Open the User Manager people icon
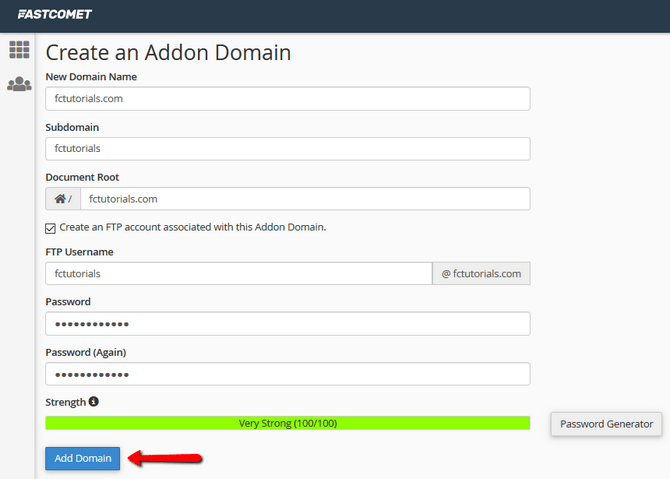Viewport: 670px width, 479px height. pyautogui.click(x=19, y=84)
